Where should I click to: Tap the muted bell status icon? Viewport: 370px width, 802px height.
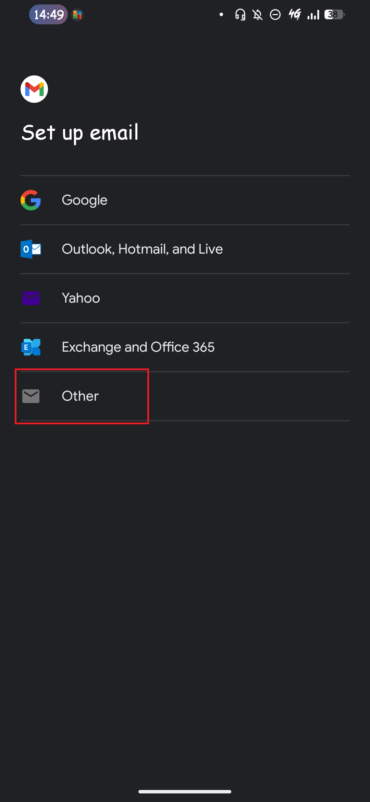(258, 15)
